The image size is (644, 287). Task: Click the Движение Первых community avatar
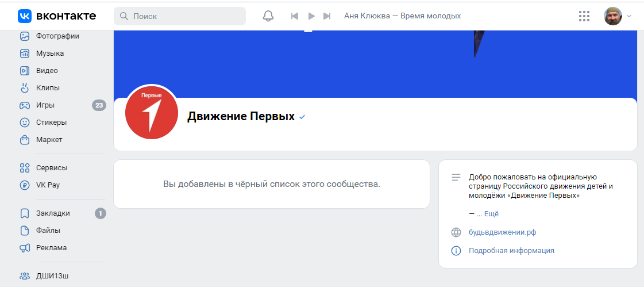(x=152, y=112)
